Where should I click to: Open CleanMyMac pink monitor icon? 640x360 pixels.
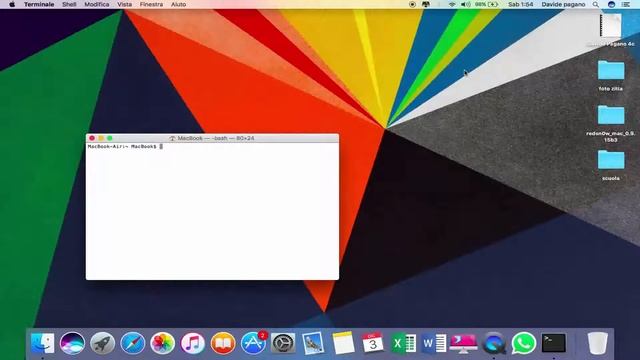[x=463, y=343]
